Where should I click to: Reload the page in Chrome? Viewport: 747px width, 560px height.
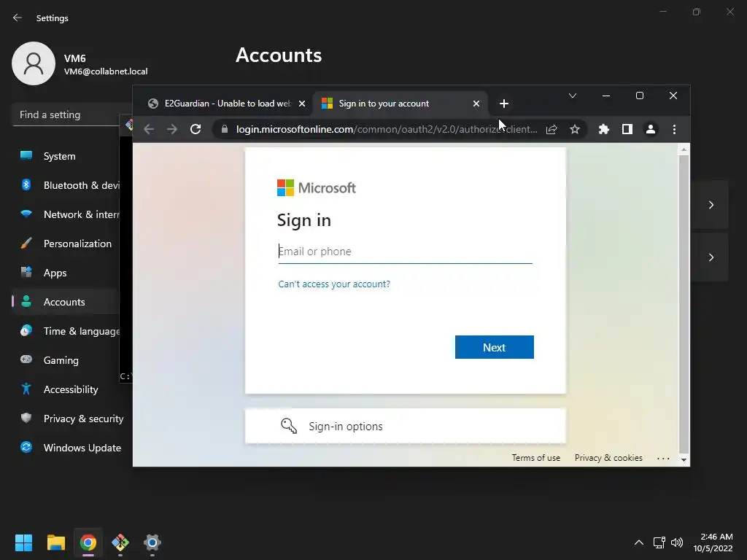pos(196,129)
